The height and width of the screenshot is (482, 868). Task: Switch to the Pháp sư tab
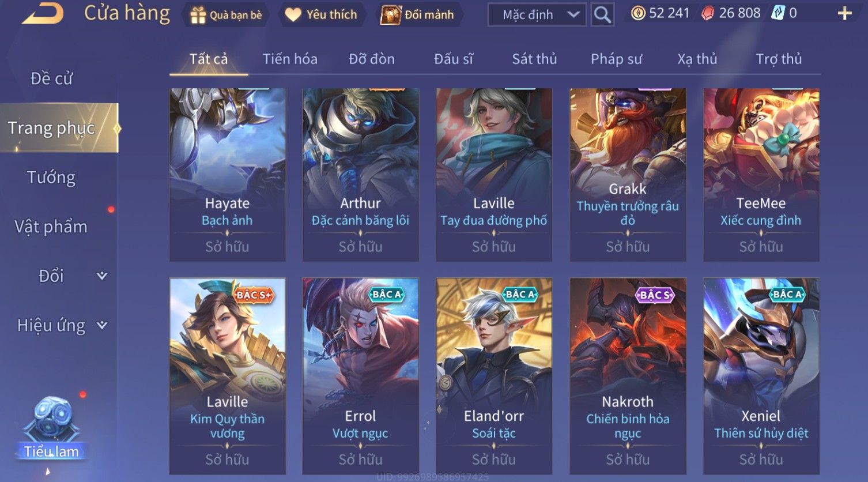(x=616, y=59)
